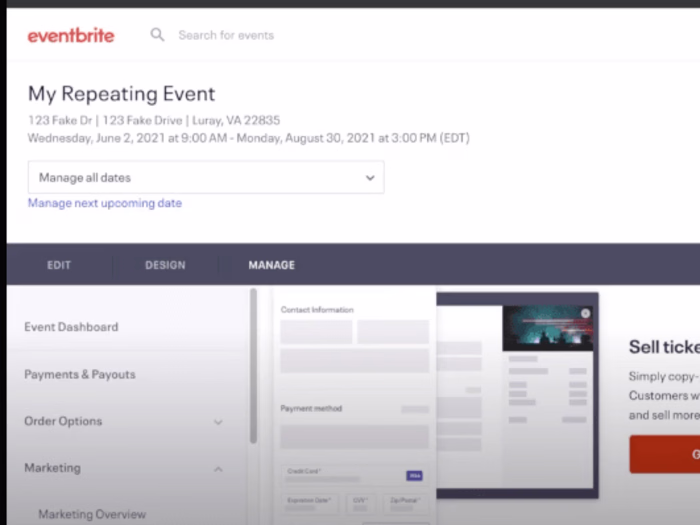700x525 pixels.
Task: Expand the Order Options section
Action: pyautogui.click(x=124, y=421)
